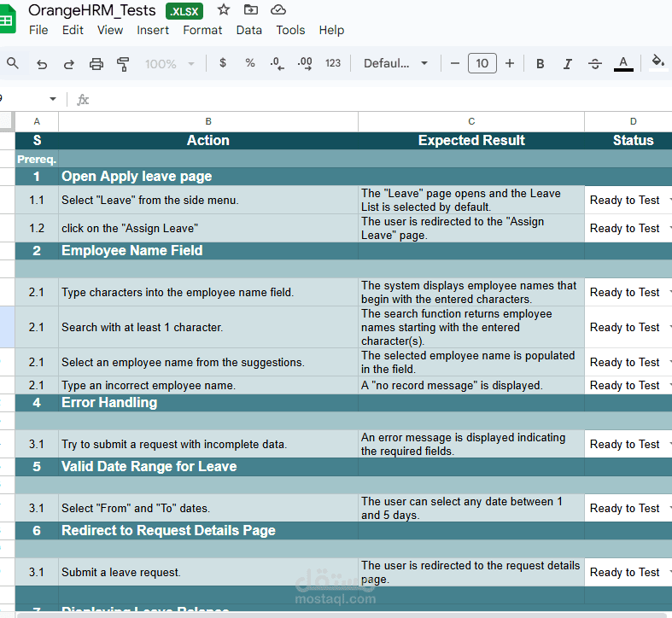
Task: Open status dropdown for Select "Leave" row
Action: click(x=669, y=200)
